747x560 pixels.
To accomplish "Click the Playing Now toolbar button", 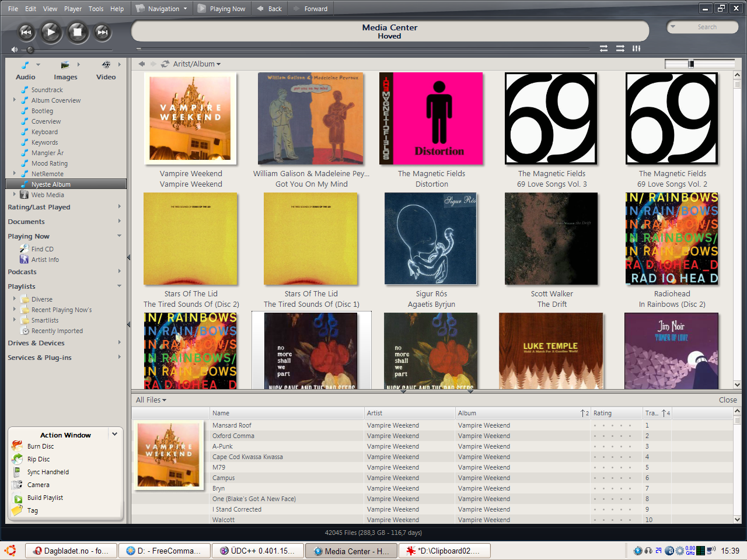I will point(222,9).
